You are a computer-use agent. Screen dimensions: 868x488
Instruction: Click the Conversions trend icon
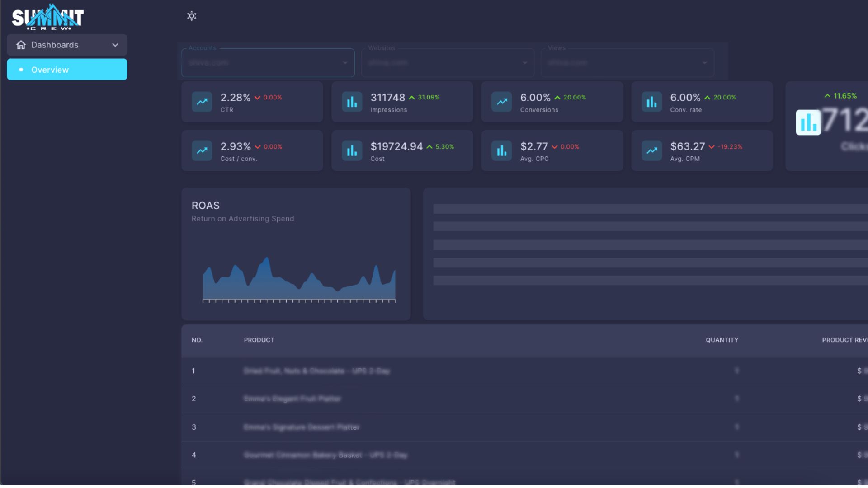point(502,102)
